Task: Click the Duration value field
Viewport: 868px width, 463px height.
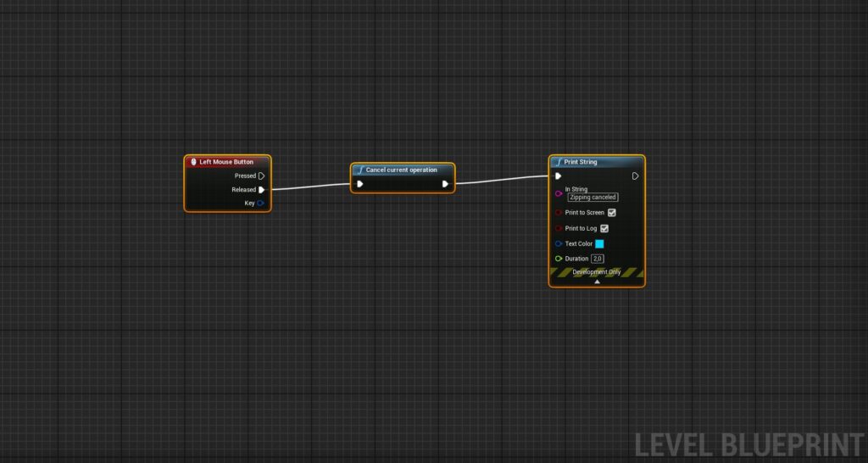Action: (598, 259)
